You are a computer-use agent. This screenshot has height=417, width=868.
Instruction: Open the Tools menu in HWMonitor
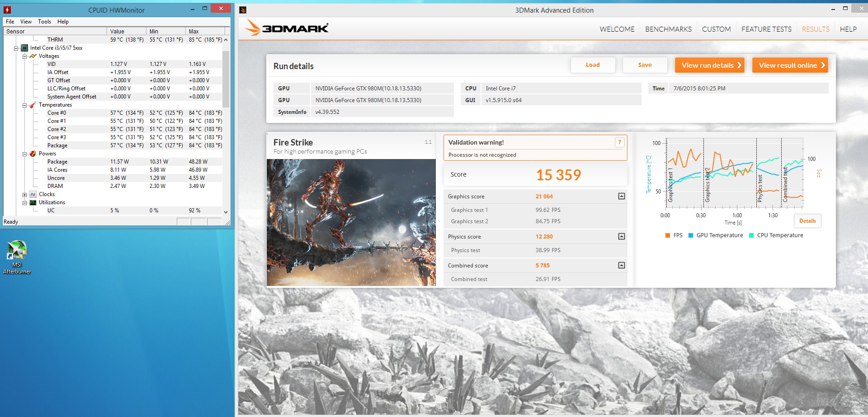tap(44, 21)
